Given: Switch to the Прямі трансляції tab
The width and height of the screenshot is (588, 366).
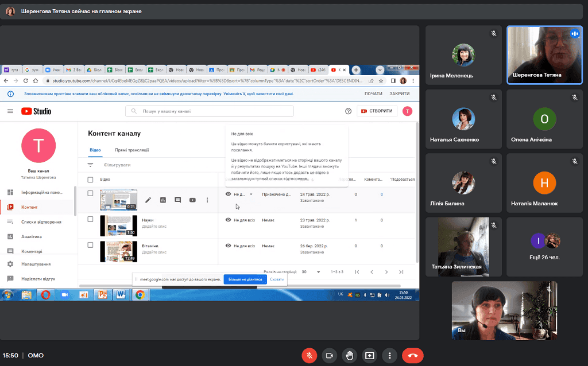Looking at the screenshot, I should click(132, 150).
